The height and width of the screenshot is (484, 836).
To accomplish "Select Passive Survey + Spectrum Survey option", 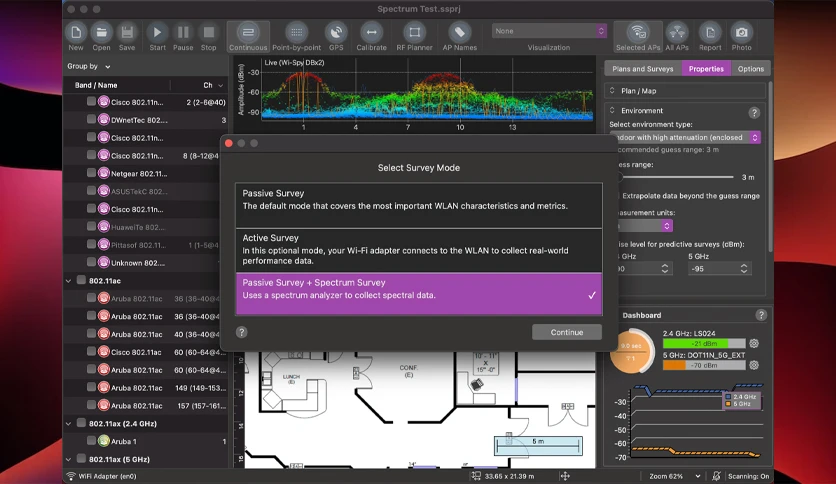I will [419, 294].
